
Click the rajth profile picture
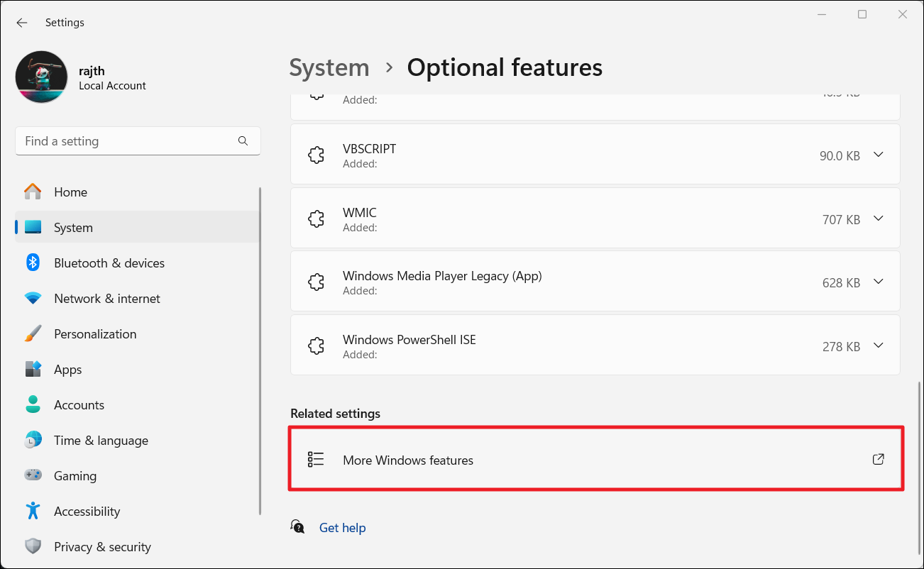click(x=41, y=77)
